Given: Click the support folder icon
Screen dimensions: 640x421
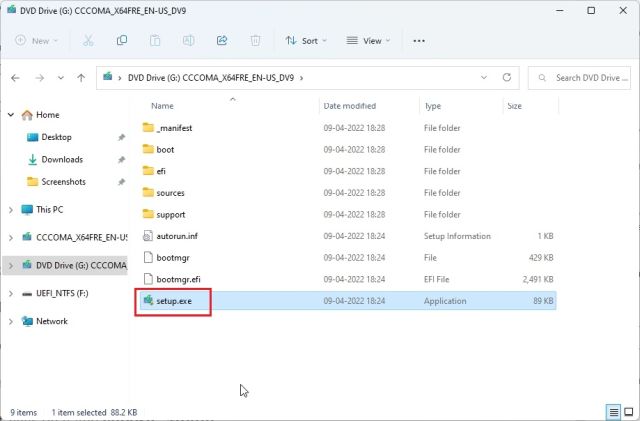Looking at the screenshot, I should click(148, 214).
